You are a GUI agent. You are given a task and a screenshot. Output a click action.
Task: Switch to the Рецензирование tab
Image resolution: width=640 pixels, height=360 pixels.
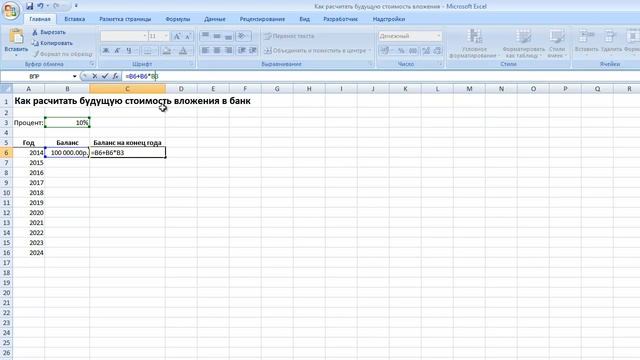(262, 19)
